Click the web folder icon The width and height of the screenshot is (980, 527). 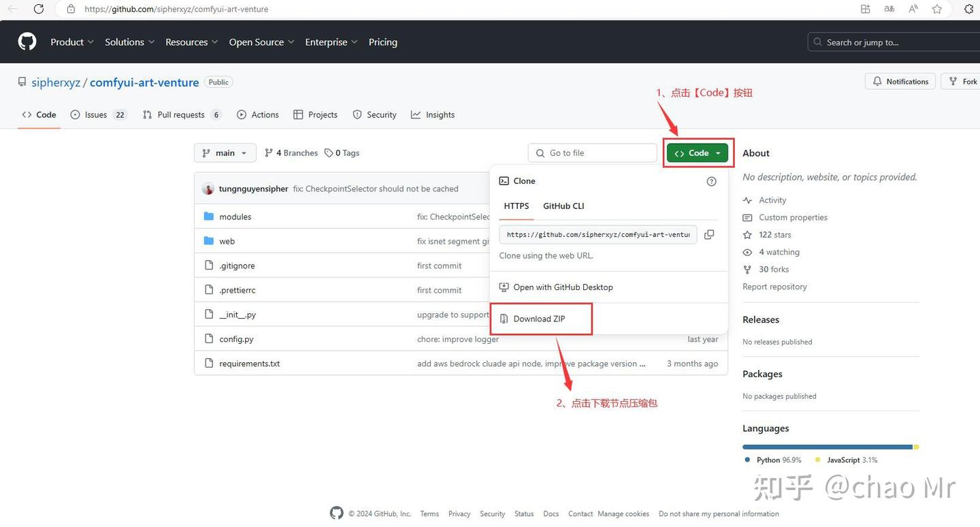coord(209,241)
